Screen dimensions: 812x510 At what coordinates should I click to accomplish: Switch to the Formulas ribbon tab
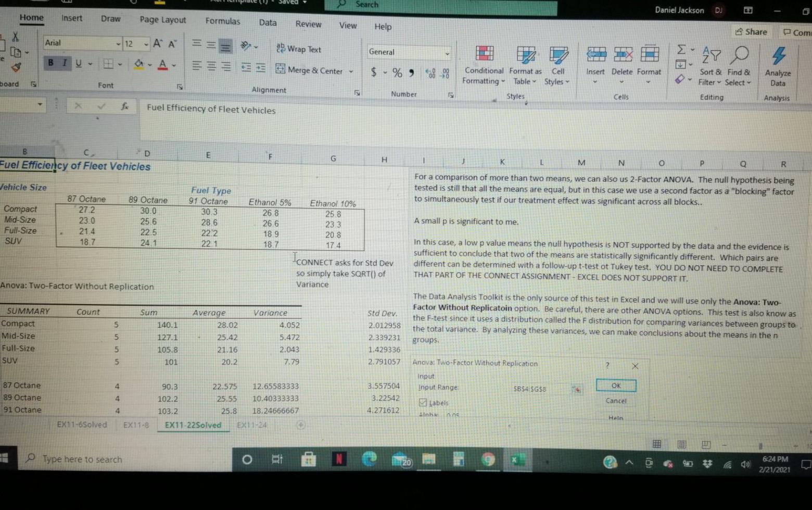point(223,22)
